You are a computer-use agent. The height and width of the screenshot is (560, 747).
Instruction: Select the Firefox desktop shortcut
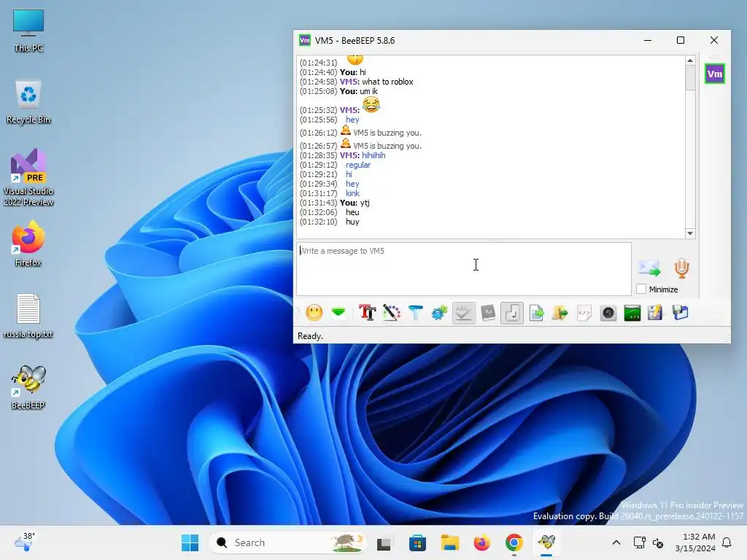28,244
